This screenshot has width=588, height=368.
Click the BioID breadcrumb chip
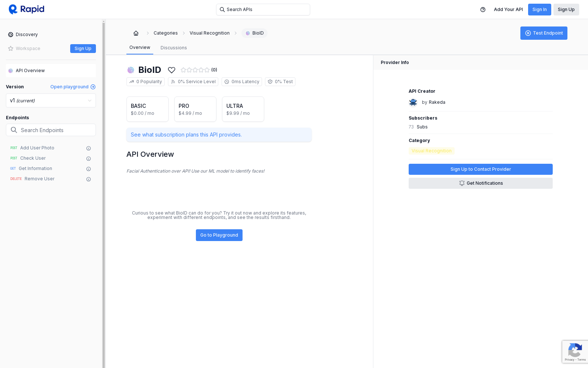click(255, 33)
